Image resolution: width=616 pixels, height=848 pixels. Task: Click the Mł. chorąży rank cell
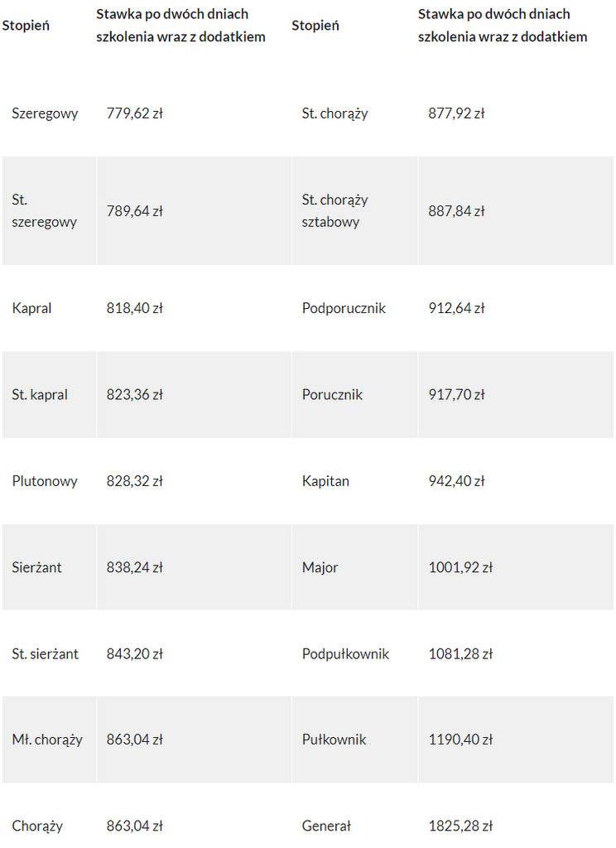pos(47,740)
